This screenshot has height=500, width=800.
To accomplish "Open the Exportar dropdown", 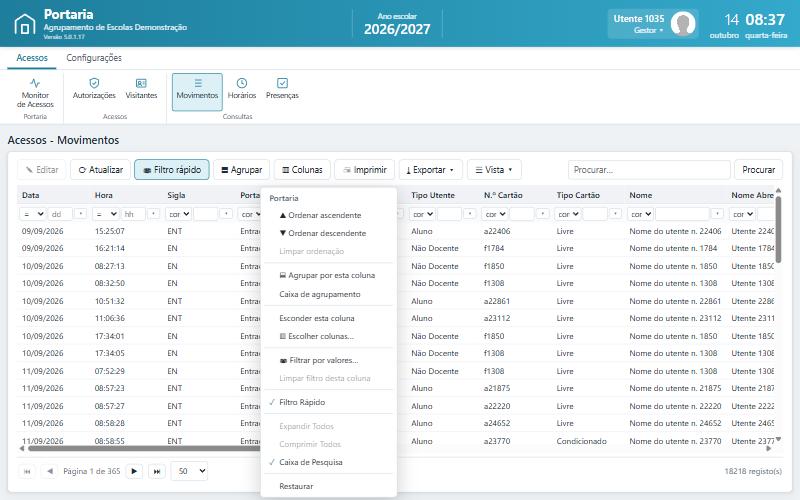I will [431, 170].
